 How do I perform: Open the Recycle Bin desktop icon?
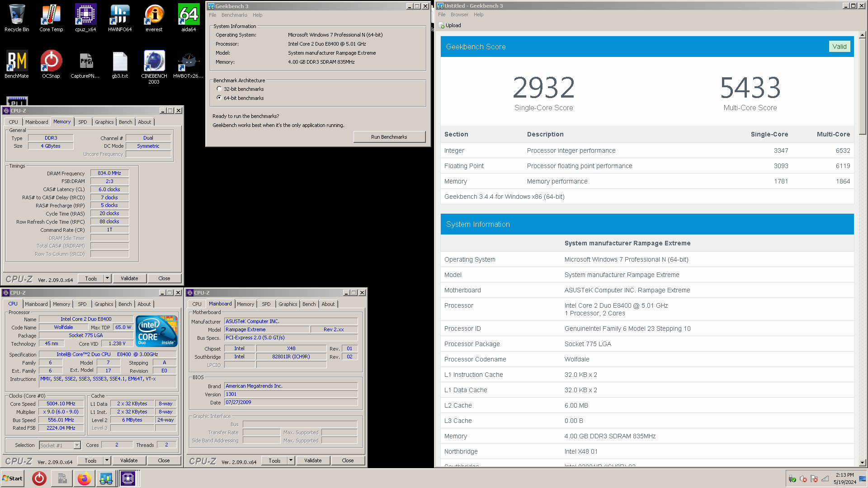point(17,18)
